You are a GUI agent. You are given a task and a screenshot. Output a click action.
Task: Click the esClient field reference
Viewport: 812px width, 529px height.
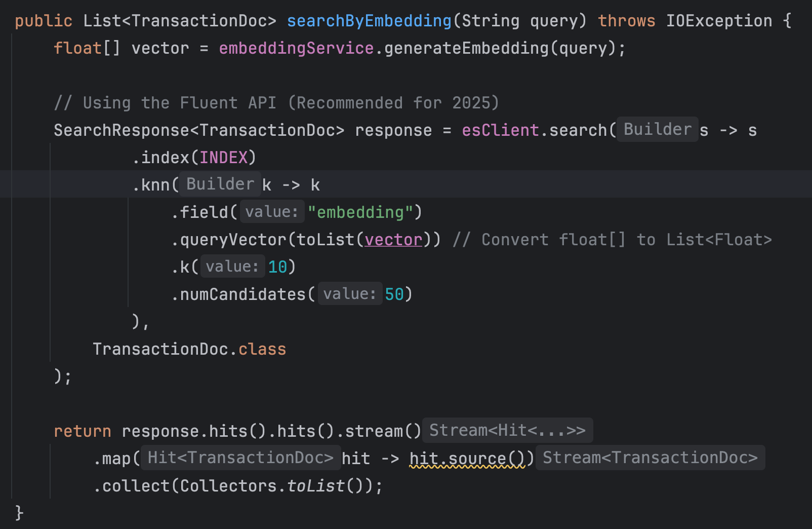tap(500, 130)
